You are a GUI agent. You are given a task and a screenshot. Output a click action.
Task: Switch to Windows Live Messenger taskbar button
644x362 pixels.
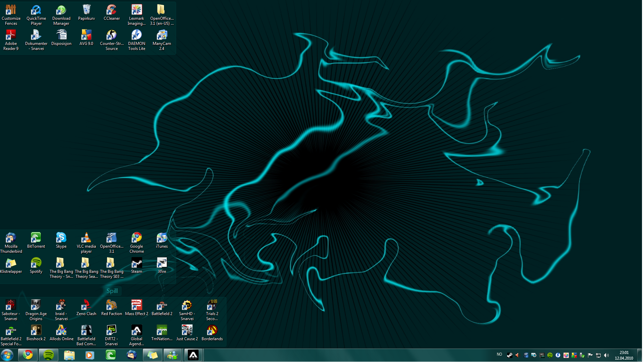[x=173, y=355]
